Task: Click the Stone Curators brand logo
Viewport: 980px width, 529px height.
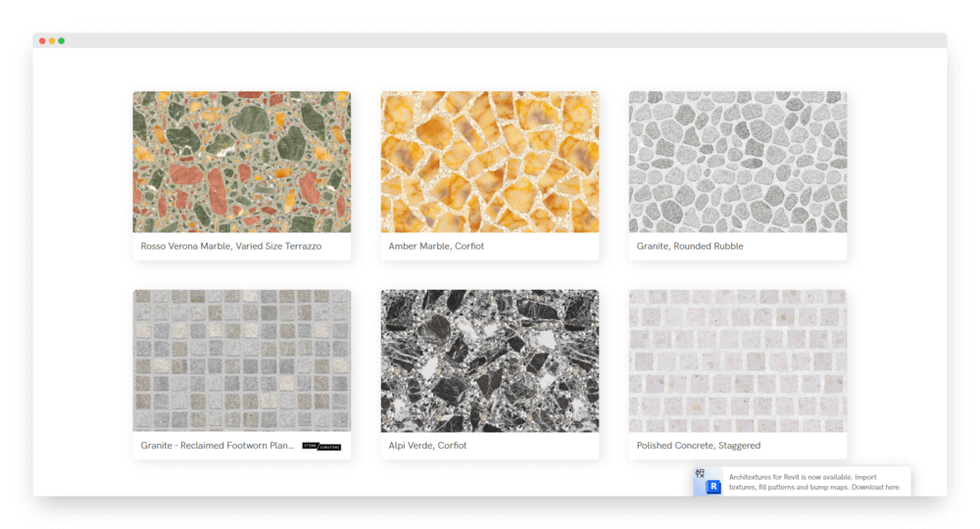Action: pyautogui.click(x=321, y=446)
